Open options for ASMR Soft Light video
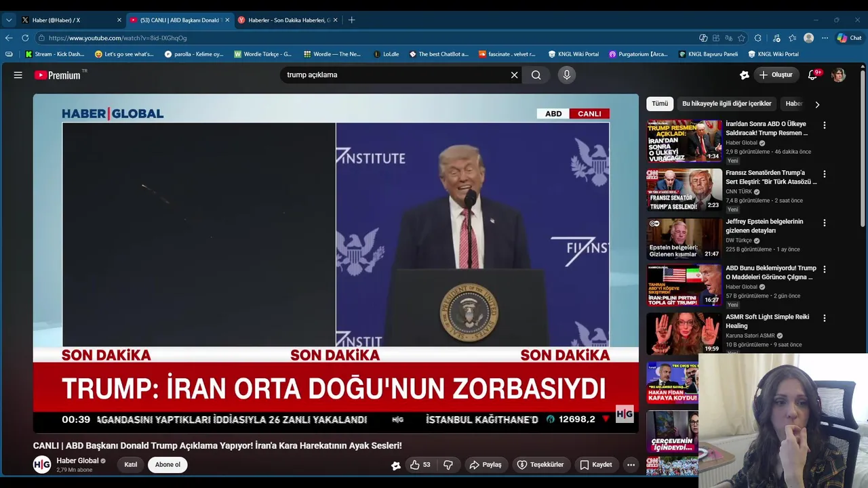868x488 pixels. 825,318
